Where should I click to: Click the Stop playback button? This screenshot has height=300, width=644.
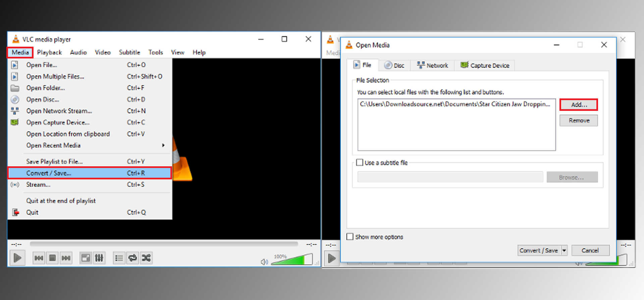click(x=52, y=258)
